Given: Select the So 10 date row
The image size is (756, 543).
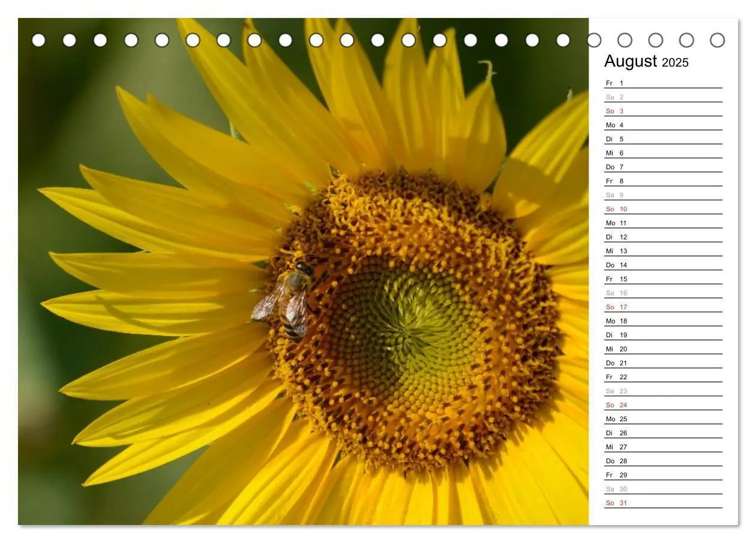Looking at the screenshot, I should (663, 209).
